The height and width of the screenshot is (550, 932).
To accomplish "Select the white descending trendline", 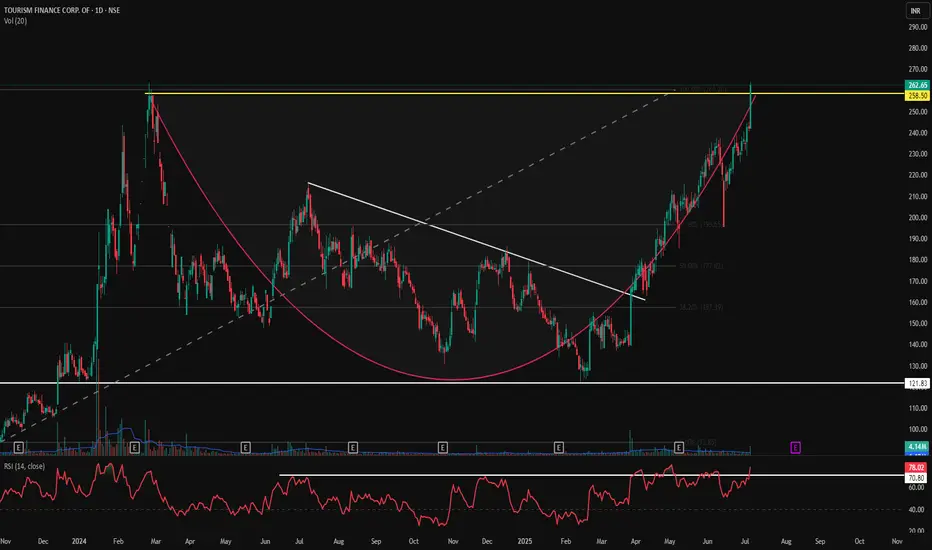I will (476, 241).
